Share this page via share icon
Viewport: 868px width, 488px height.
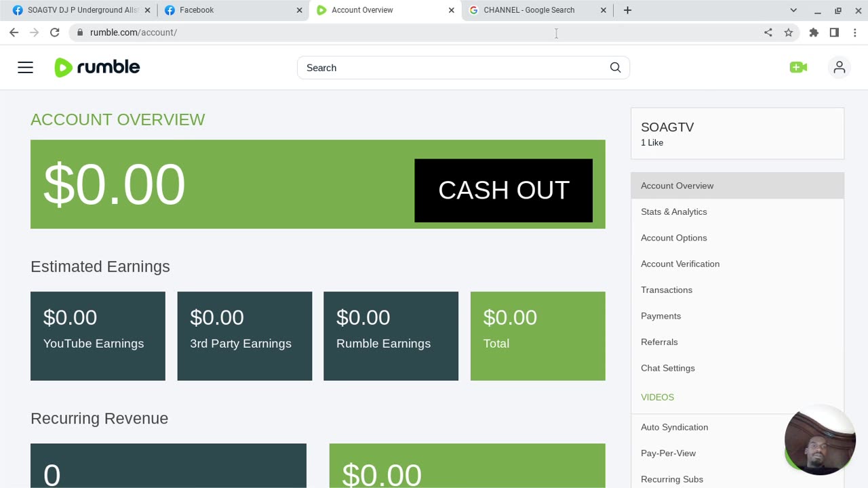(768, 33)
